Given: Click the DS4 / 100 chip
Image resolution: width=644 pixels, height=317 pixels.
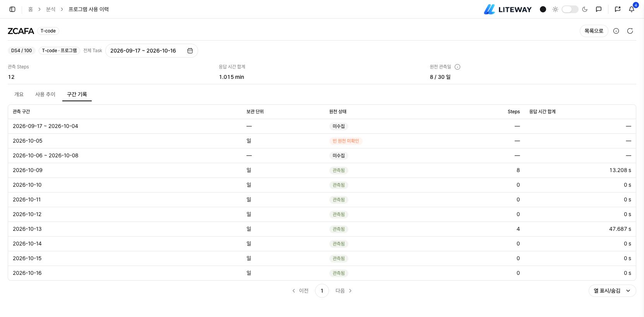Looking at the screenshot, I should pyautogui.click(x=22, y=51).
